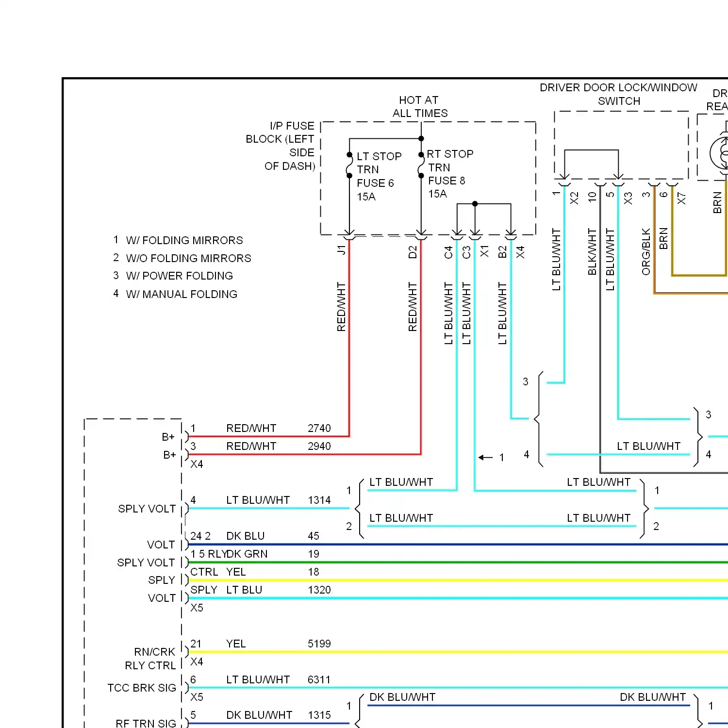Click the "LT STOP TRN FUSE 6 15A" text
This screenshot has height=728, width=728.
click(x=379, y=176)
